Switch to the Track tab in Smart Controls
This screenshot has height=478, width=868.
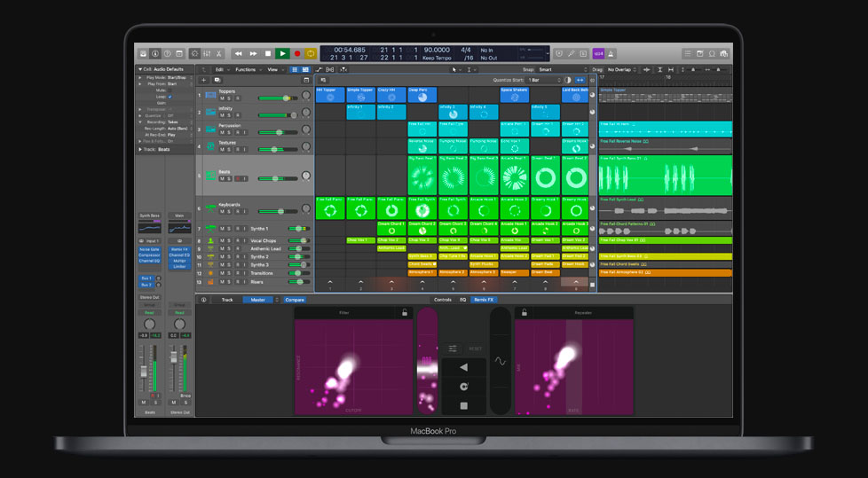227,300
